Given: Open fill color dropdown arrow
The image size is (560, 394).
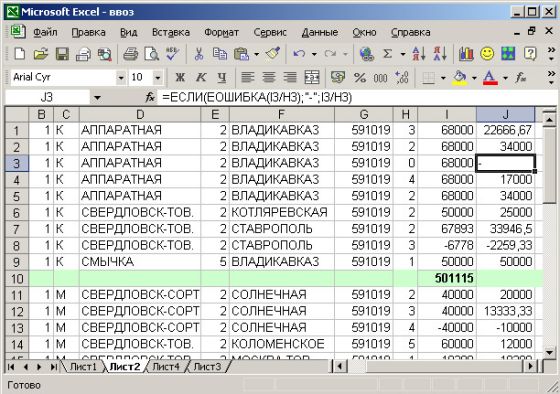Looking at the screenshot, I should [474, 78].
